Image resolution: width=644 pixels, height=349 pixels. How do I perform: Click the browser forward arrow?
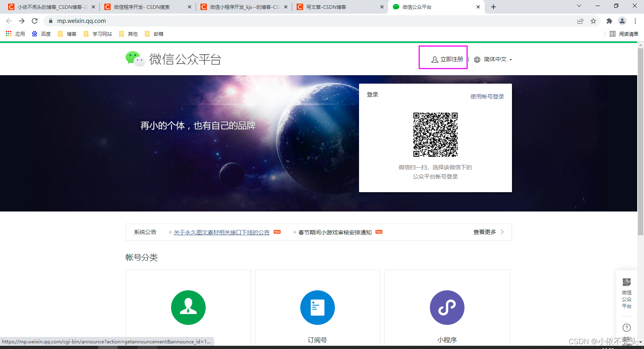pyautogui.click(x=22, y=21)
